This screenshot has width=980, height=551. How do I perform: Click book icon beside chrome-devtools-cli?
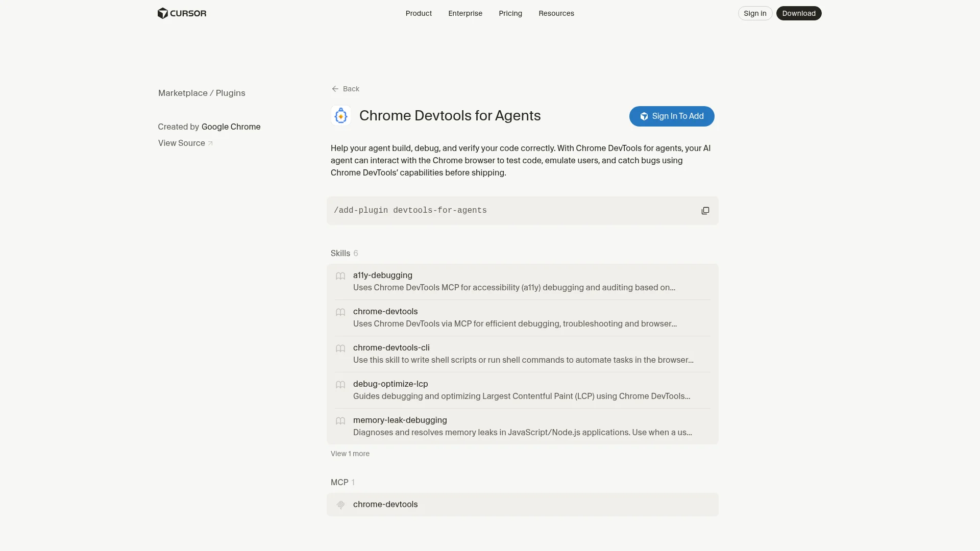click(340, 348)
